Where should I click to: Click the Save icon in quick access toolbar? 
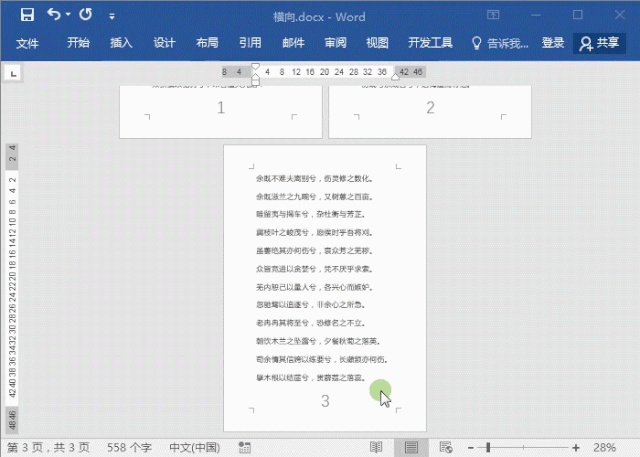pyautogui.click(x=27, y=15)
